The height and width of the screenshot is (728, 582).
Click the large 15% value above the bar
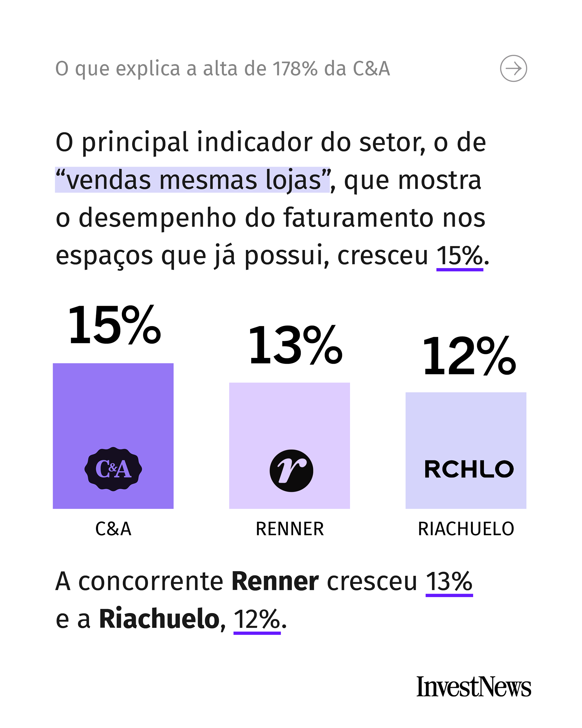click(x=114, y=325)
